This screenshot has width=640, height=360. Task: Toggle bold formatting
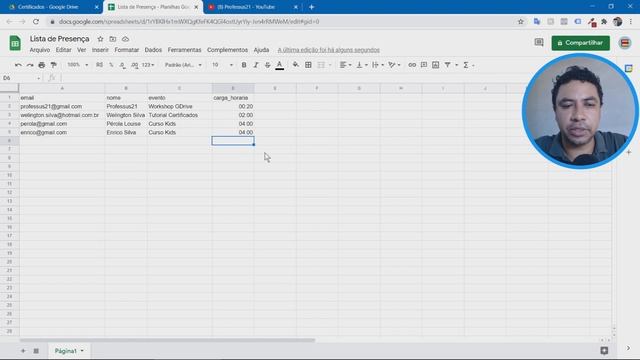point(244,65)
